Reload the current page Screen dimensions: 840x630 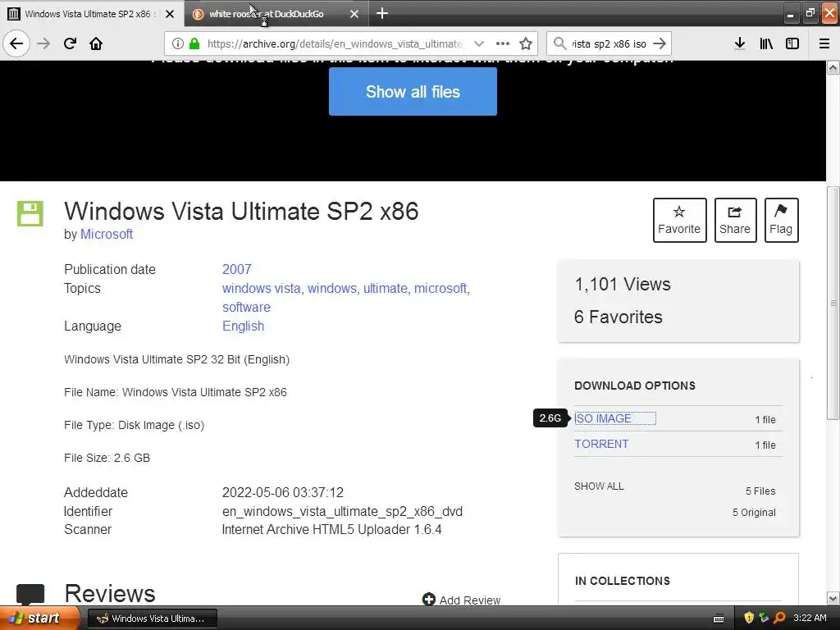[70, 43]
